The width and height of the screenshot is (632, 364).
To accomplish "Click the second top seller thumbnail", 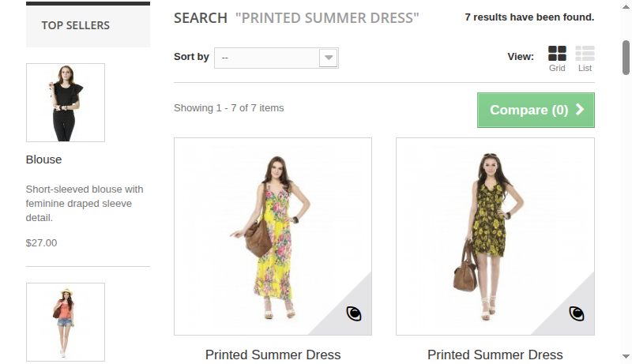I will coord(66,321).
